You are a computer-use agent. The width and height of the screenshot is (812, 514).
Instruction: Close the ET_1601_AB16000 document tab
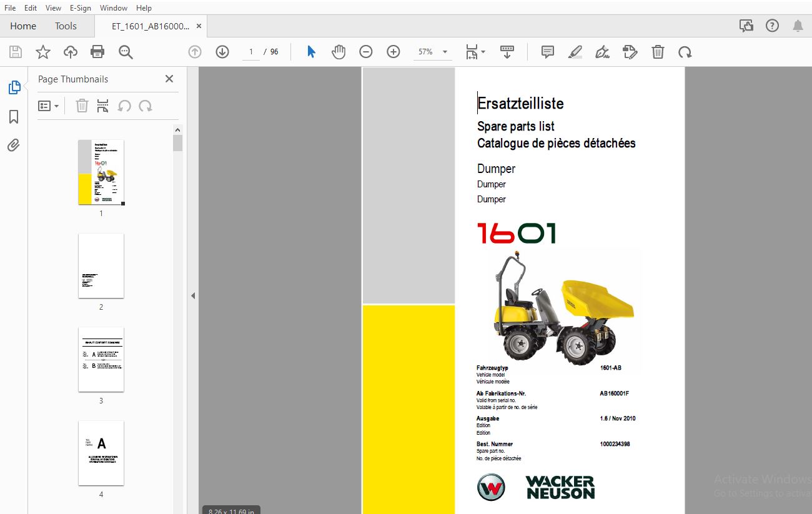click(x=199, y=26)
